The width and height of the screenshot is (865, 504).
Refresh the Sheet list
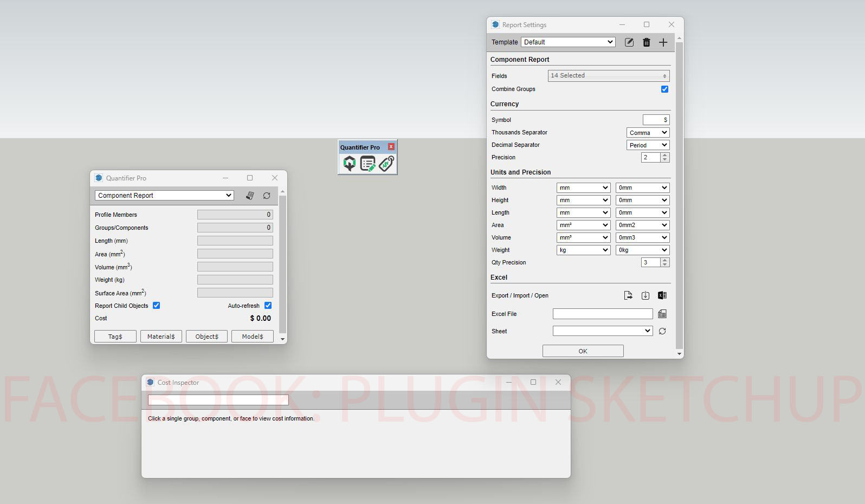click(662, 331)
